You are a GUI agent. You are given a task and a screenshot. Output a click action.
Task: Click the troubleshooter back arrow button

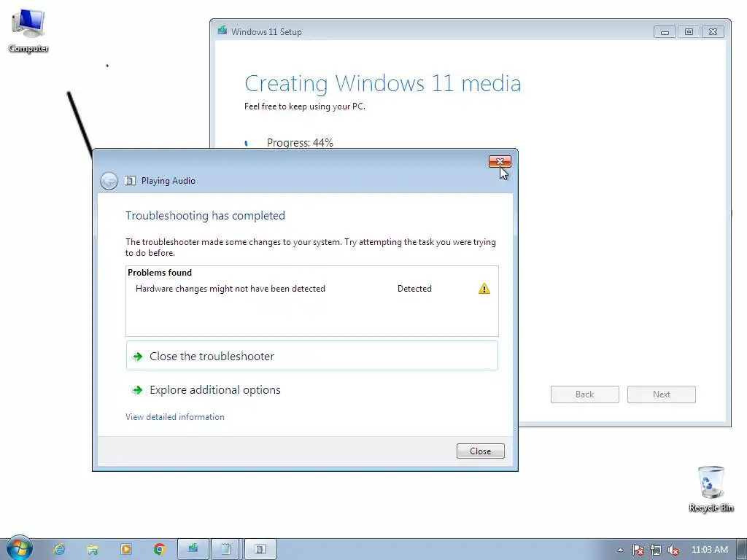tap(109, 181)
